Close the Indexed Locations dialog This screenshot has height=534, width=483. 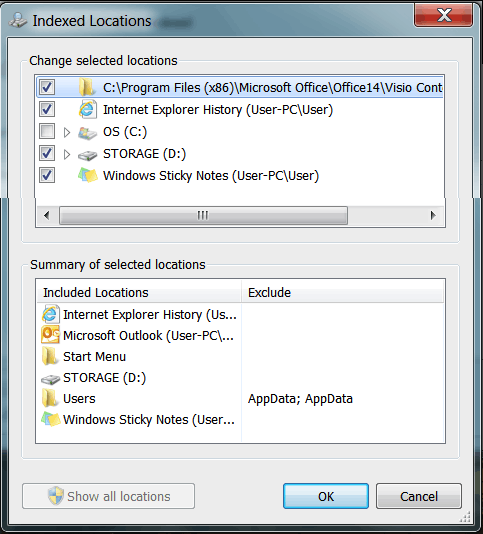pos(443,15)
